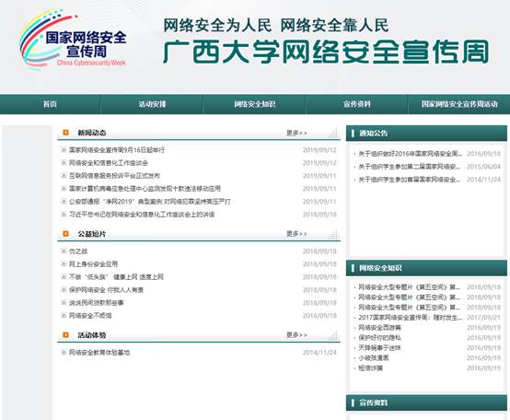The image size is (510, 420).
Task: Click the 通知公告 panel header
Action: tap(426, 133)
